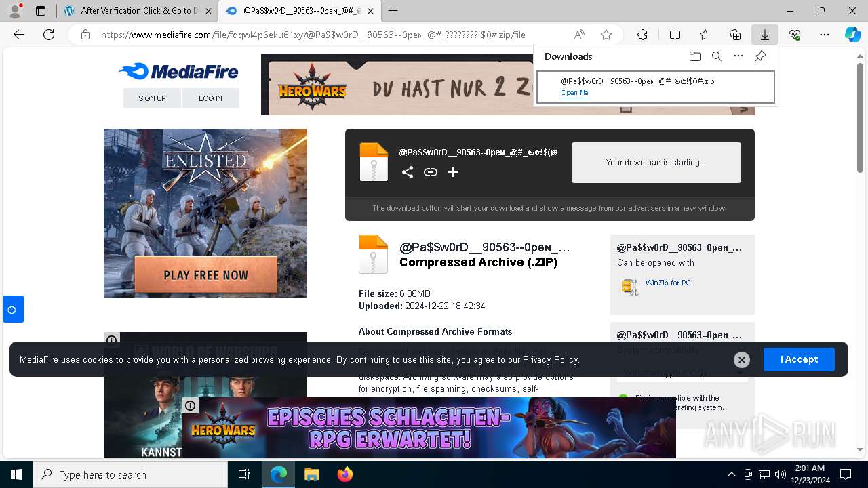868x488 pixels.
Task: Open Browser essentials icon
Action: (795, 35)
